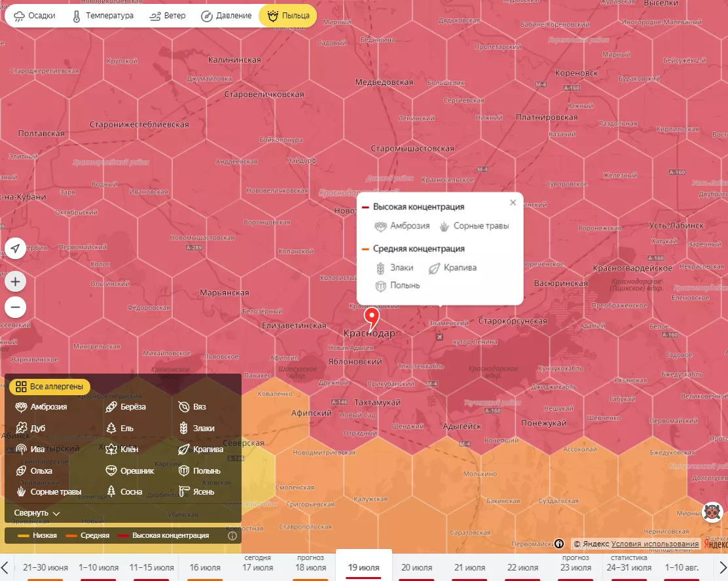The height and width of the screenshot is (581, 728).
Task: Click the ladybug icon on map
Action: coord(712,512)
